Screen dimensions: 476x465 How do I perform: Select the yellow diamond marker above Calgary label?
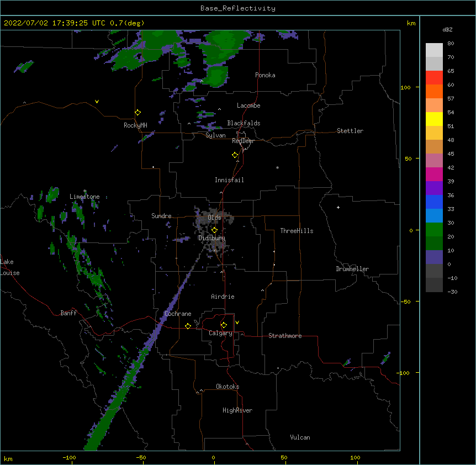[x=224, y=325]
